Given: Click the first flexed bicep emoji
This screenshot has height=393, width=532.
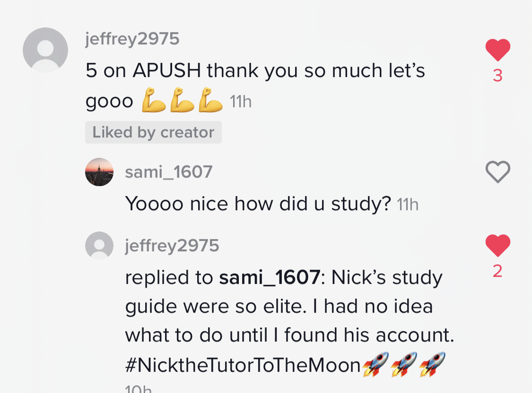Looking at the screenshot, I should coord(154,100).
